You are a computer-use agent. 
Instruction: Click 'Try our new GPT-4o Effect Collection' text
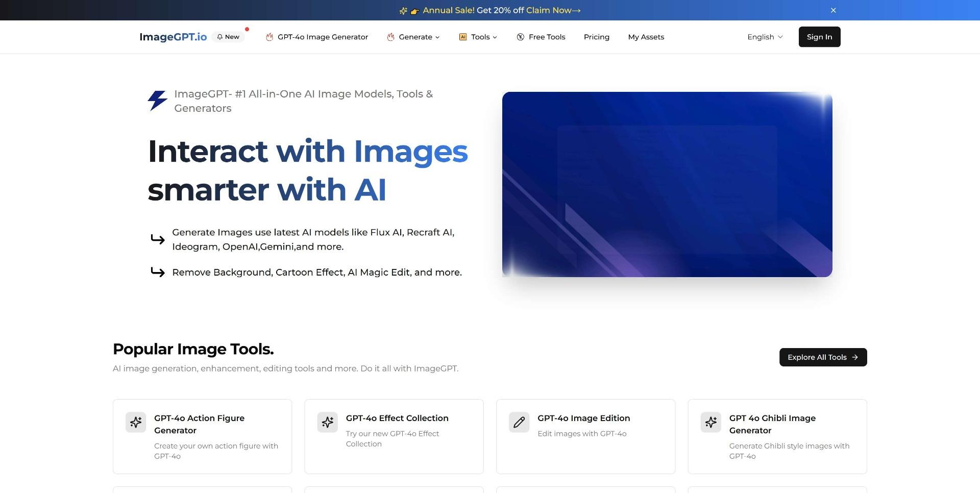[393, 439]
